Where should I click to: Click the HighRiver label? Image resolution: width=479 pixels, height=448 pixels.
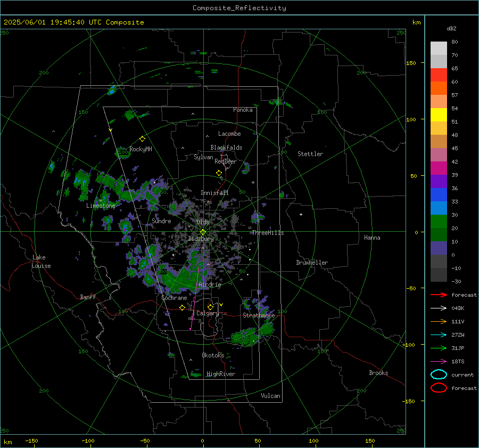coord(221,374)
